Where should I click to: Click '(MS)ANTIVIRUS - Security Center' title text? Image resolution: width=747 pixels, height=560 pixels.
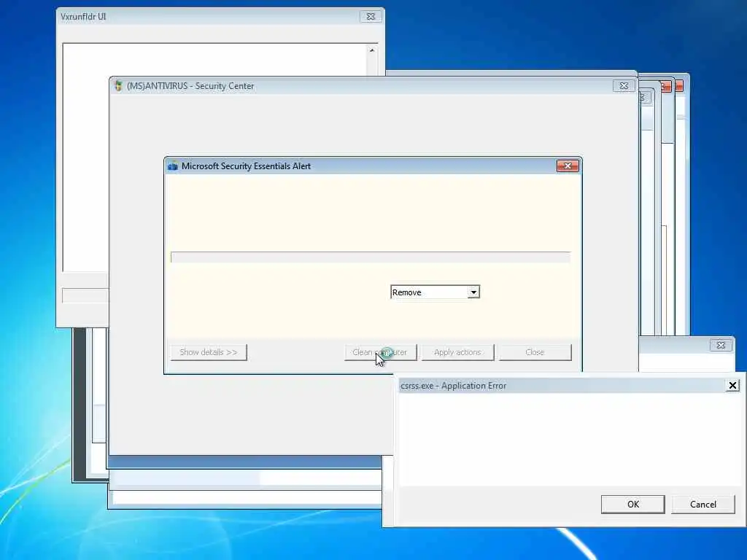190,86
